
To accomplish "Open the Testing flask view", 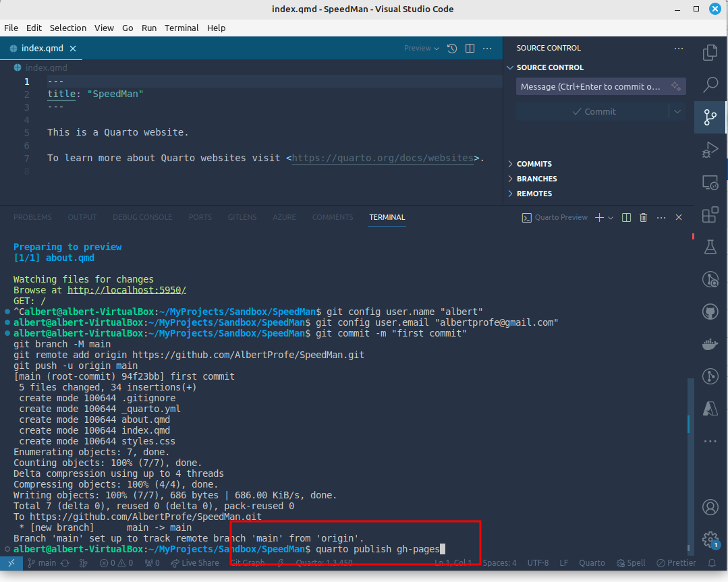I will tap(710, 247).
